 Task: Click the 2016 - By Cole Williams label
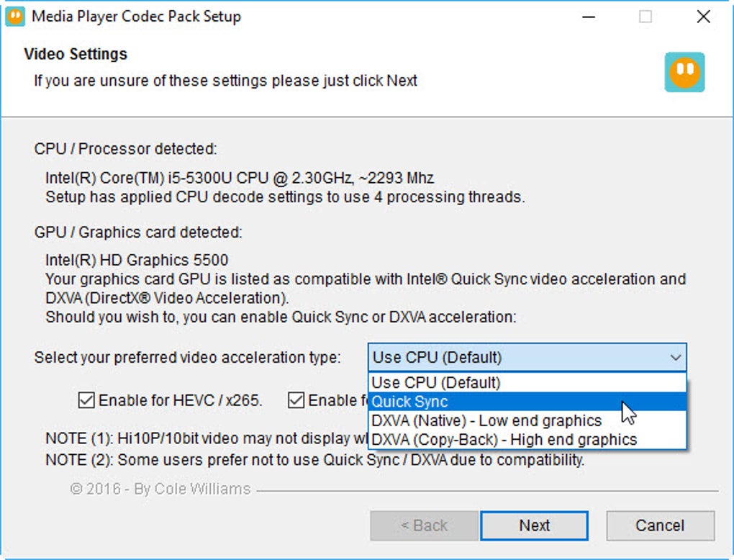pos(160,489)
